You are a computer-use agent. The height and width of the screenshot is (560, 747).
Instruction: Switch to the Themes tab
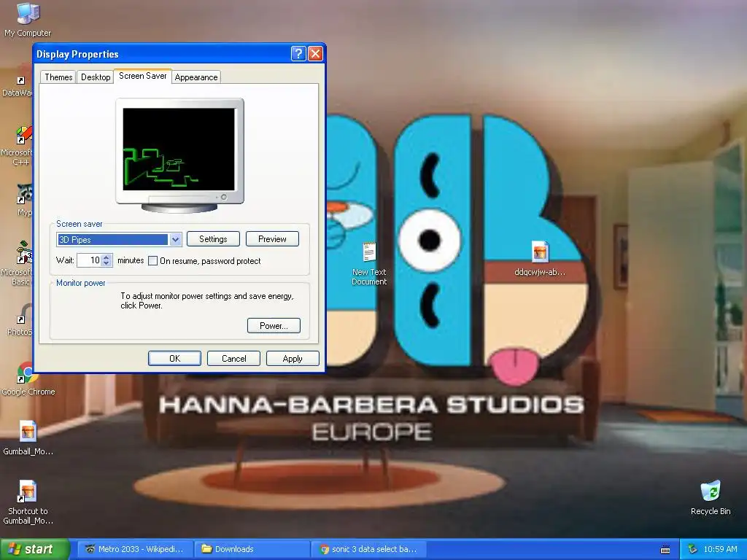58,77
